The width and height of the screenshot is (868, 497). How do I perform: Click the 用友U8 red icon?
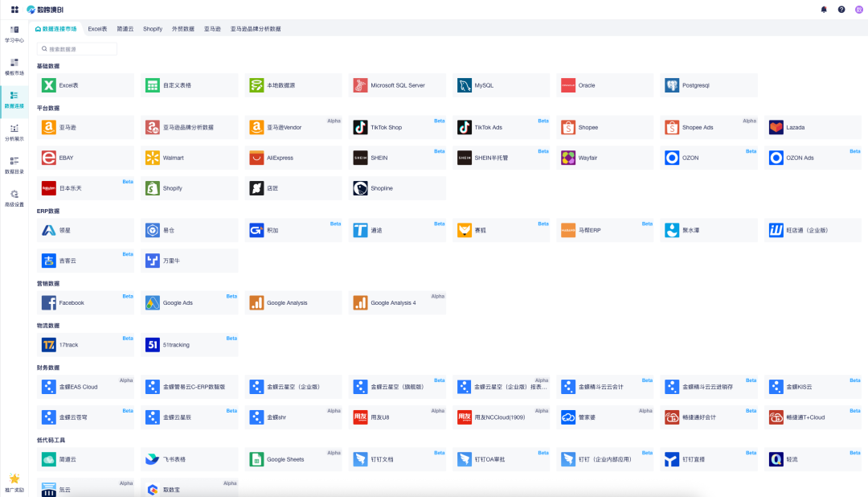coord(360,417)
